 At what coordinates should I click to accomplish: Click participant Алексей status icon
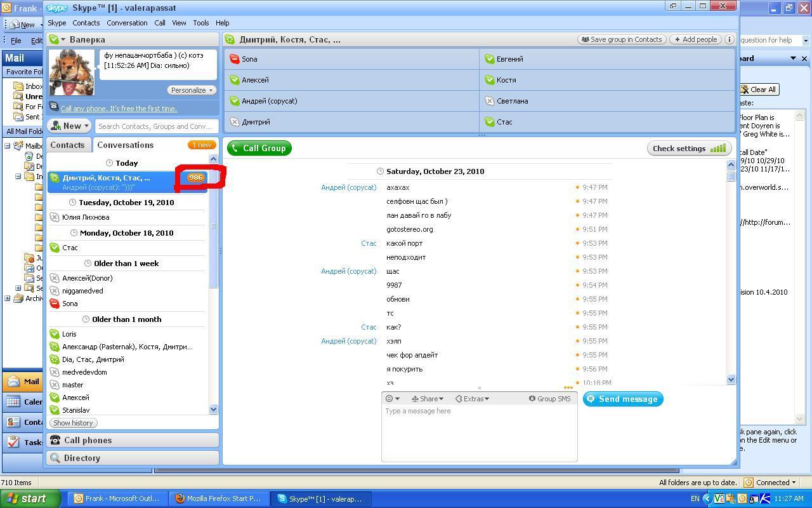pos(234,80)
